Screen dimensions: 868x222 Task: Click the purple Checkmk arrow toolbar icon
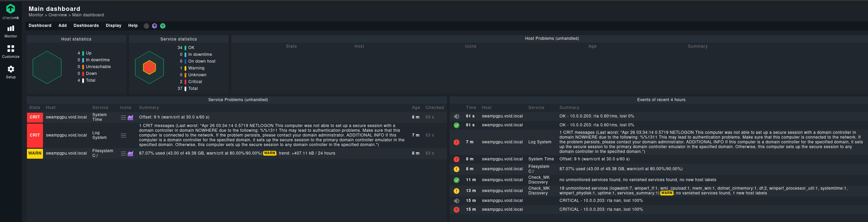(x=155, y=26)
